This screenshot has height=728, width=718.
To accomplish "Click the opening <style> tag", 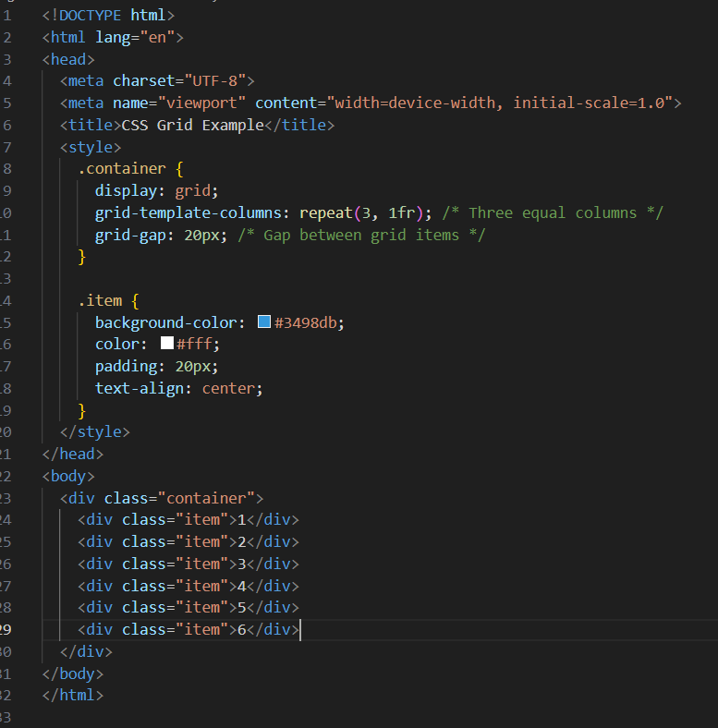I will pos(91,147).
